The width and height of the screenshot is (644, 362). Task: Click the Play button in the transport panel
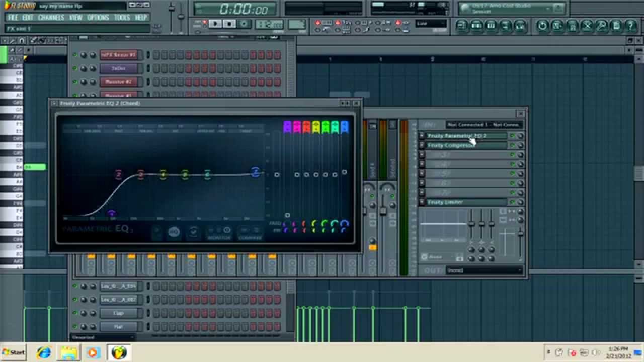[215, 24]
